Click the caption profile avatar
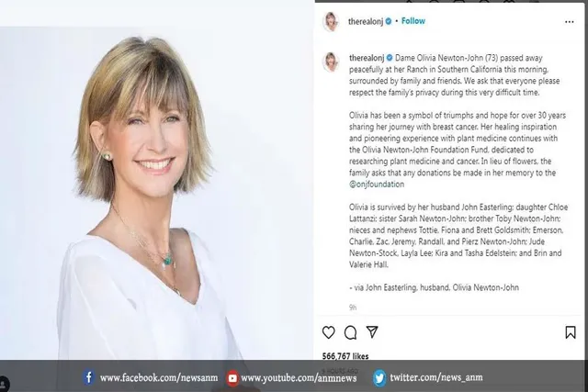The image size is (588, 392). tap(331, 62)
